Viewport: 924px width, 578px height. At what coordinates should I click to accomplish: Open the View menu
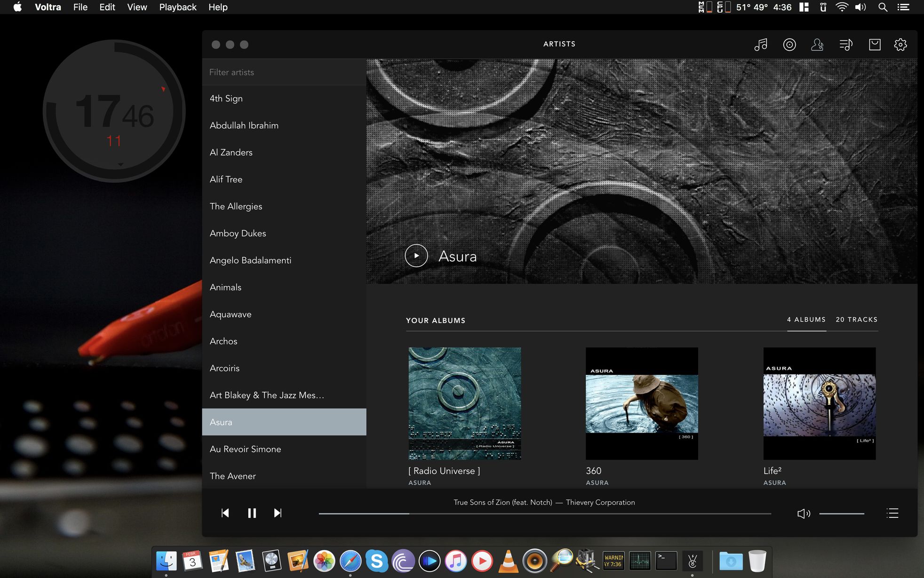[137, 7]
